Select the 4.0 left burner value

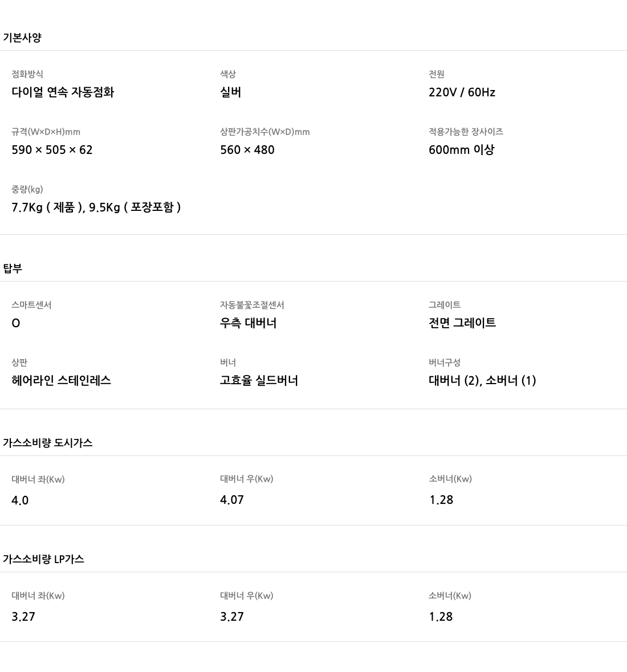click(20, 500)
